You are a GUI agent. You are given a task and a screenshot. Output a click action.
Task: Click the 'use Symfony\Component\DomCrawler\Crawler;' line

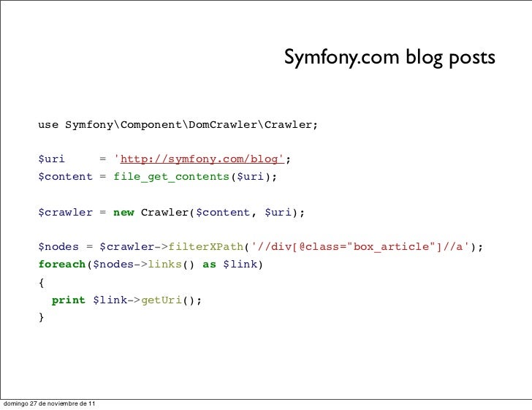178,124
